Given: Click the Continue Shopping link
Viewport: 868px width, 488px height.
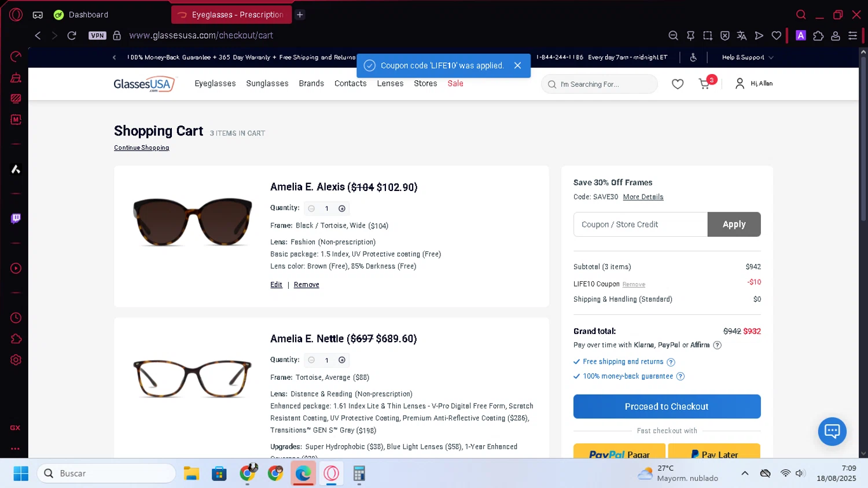Looking at the screenshot, I should coord(142,148).
